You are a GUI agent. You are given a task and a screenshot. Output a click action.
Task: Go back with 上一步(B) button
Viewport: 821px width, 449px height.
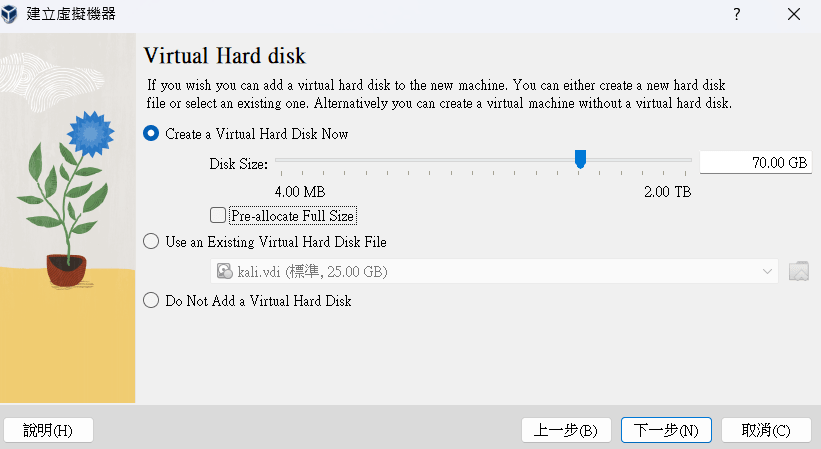[566, 430]
